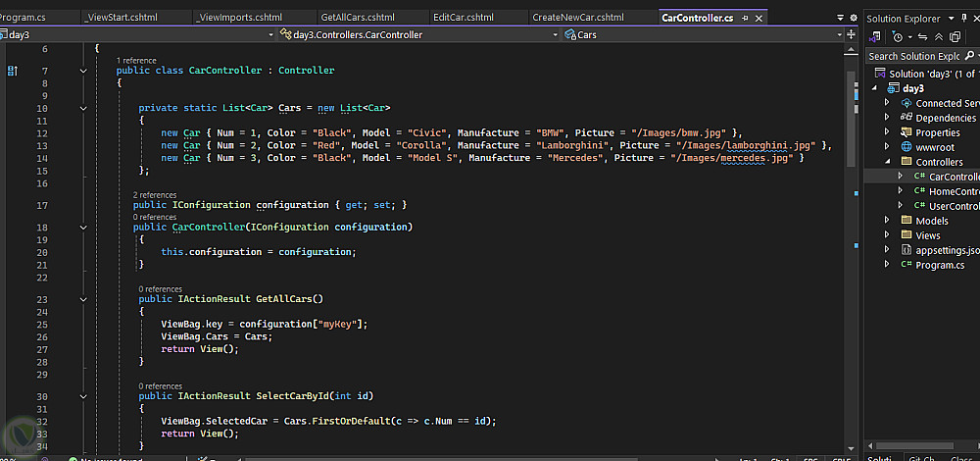Click the inheritance margin icon on line 7
980x461 pixels.
[13, 71]
